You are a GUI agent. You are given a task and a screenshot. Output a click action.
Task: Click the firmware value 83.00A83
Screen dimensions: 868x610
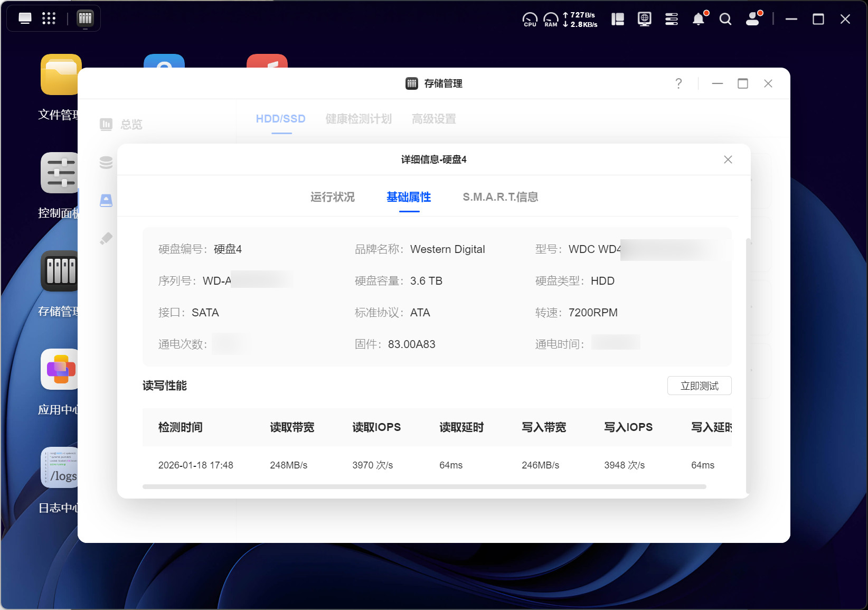click(x=412, y=344)
